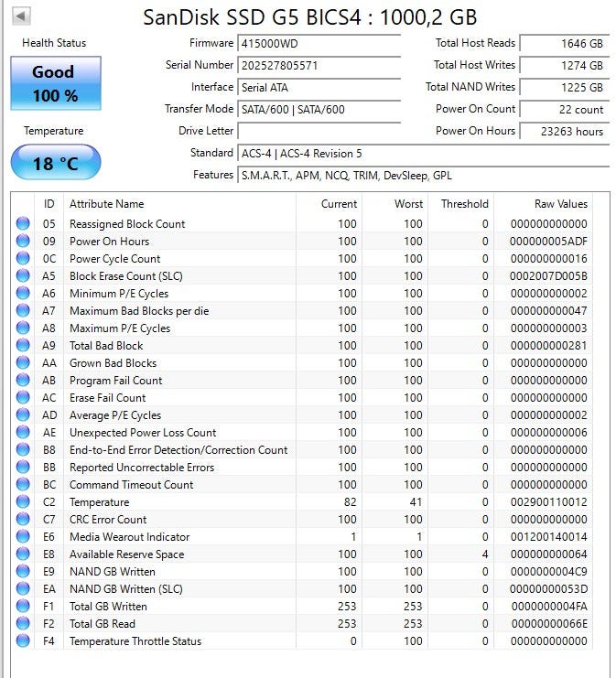Select the 'NAND GB Written' name in row E9
This screenshot has width=616, height=678.
point(113,572)
